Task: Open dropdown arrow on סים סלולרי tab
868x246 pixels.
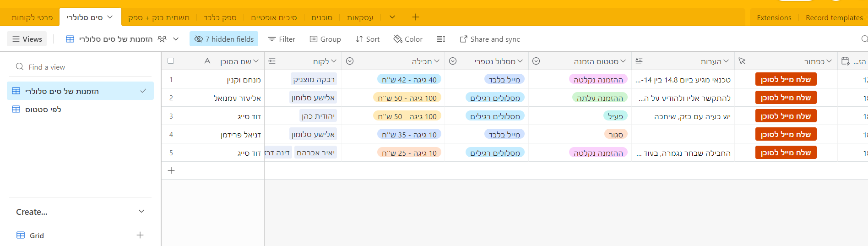Action: coord(110,17)
